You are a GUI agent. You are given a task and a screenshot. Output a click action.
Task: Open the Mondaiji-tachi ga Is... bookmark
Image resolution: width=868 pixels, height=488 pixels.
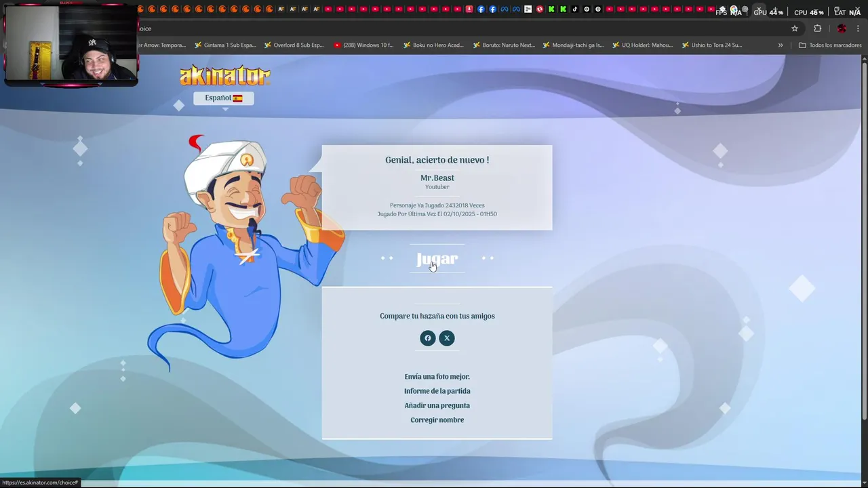pyautogui.click(x=573, y=45)
